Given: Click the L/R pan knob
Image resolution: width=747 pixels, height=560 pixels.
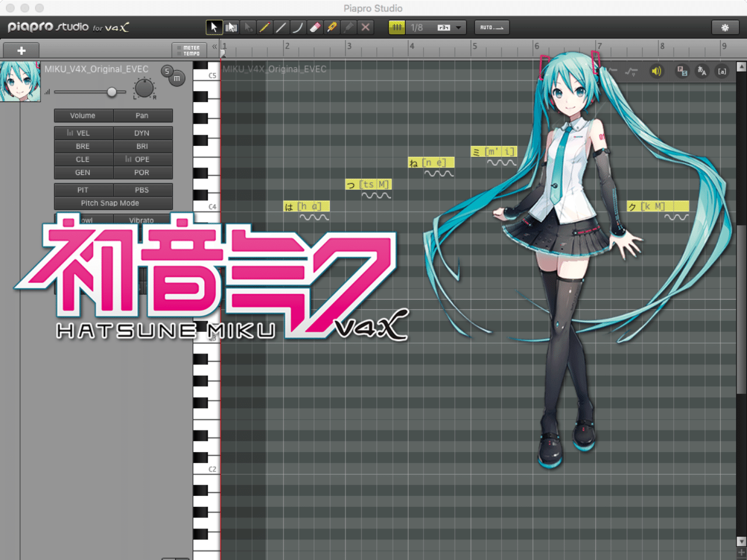Looking at the screenshot, I should point(144,89).
